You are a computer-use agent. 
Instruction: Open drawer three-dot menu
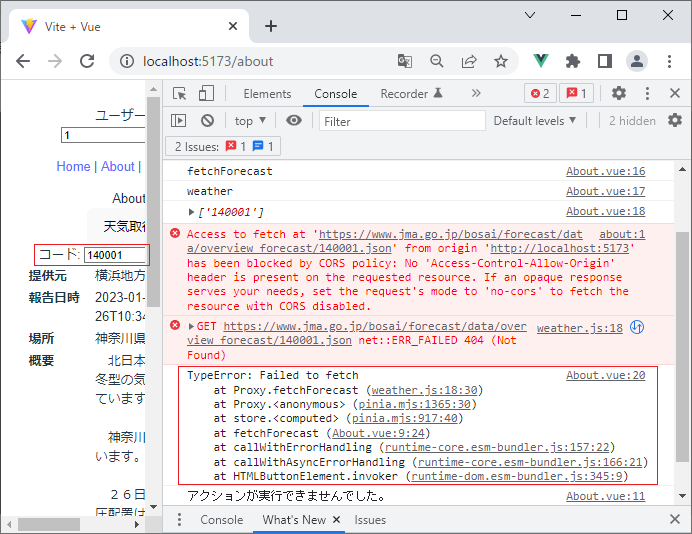(179, 519)
